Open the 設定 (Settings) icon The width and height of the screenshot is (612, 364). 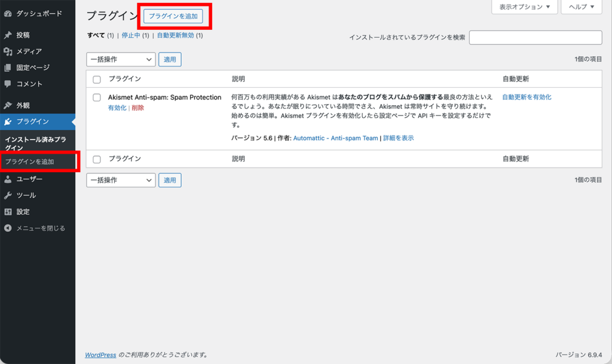click(x=10, y=211)
